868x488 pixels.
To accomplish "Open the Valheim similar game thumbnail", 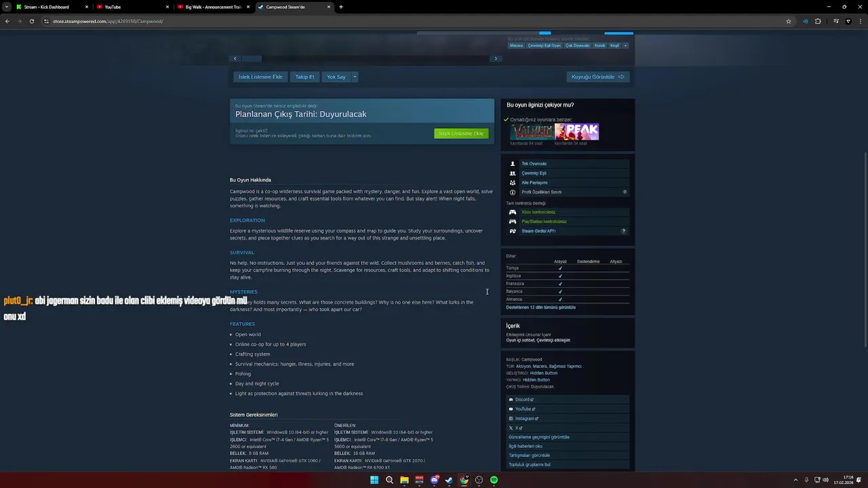I will pyautogui.click(x=532, y=131).
